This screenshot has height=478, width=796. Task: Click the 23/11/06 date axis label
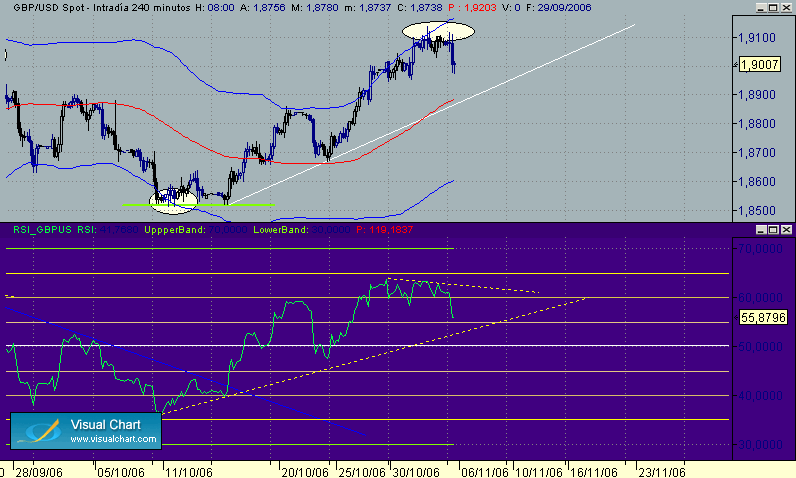[662, 472]
